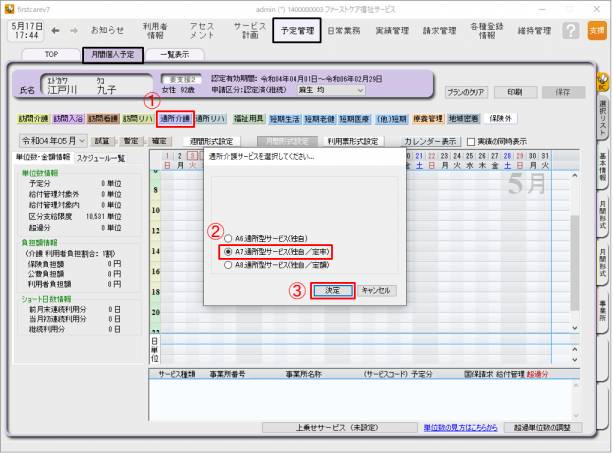
Task: Enable the 実績の同時表示 checkbox
Action: (x=471, y=141)
